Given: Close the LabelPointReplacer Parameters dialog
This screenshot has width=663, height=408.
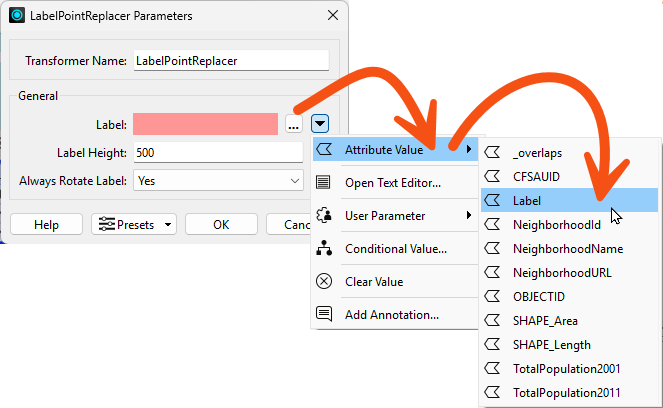Looking at the screenshot, I should pos(333,16).
